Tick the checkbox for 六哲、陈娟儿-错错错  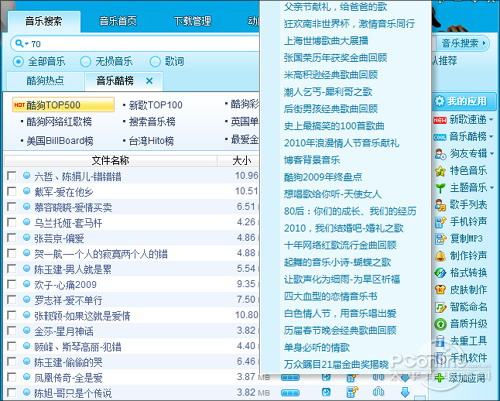click(x=12, y=176)
